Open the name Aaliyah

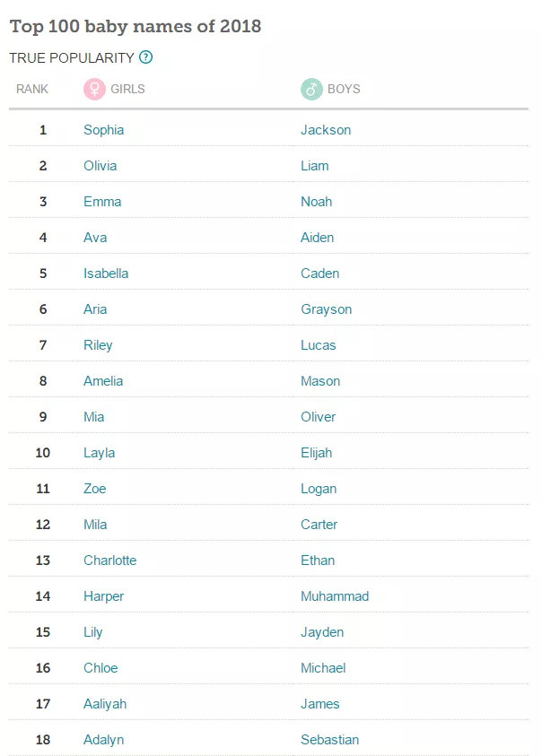point(105,704)
